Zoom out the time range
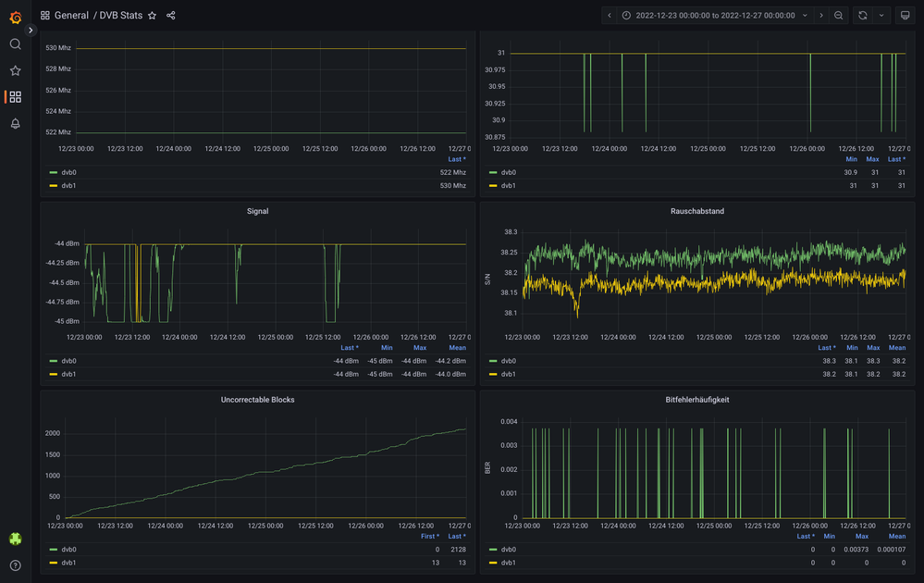 (x=838, y=16)
